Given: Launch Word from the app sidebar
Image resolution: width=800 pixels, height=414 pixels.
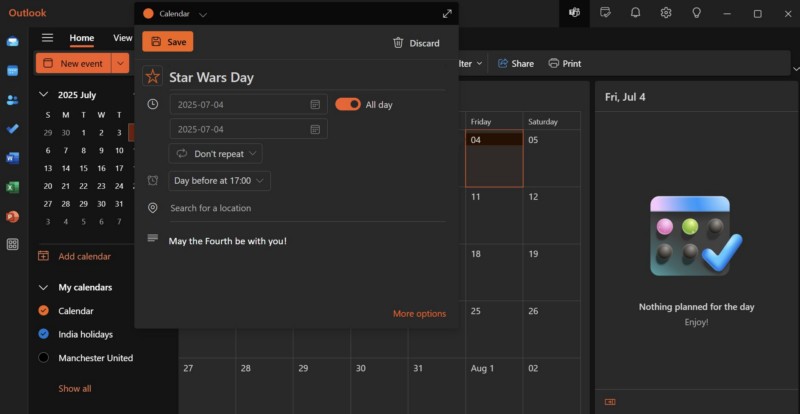Looking at the screenshot, I should (x=13, y=158).
